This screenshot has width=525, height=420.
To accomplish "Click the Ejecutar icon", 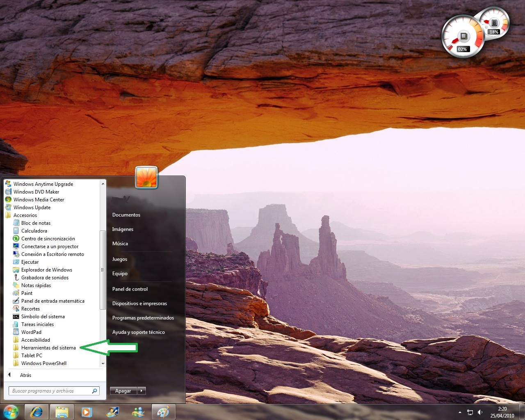I will [x=16, y=262].
